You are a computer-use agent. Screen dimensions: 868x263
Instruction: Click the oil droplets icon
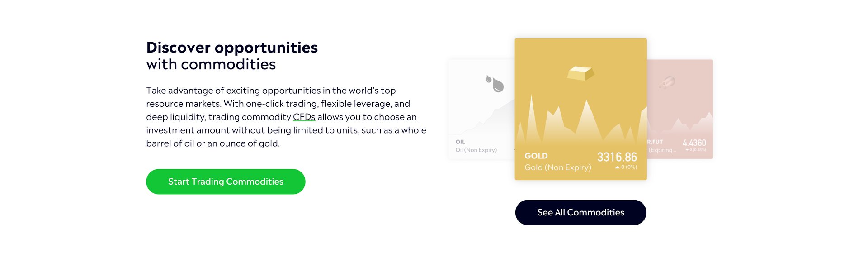click(495, 83)
